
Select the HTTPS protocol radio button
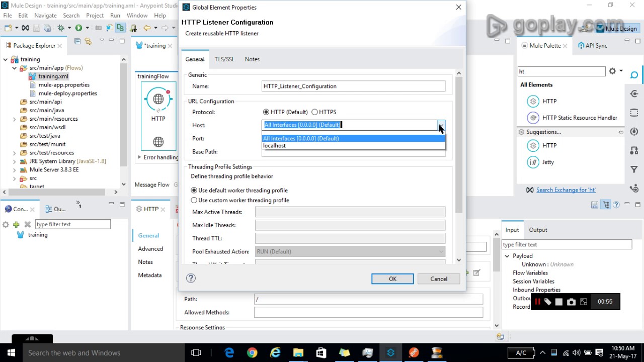(314, 112)
